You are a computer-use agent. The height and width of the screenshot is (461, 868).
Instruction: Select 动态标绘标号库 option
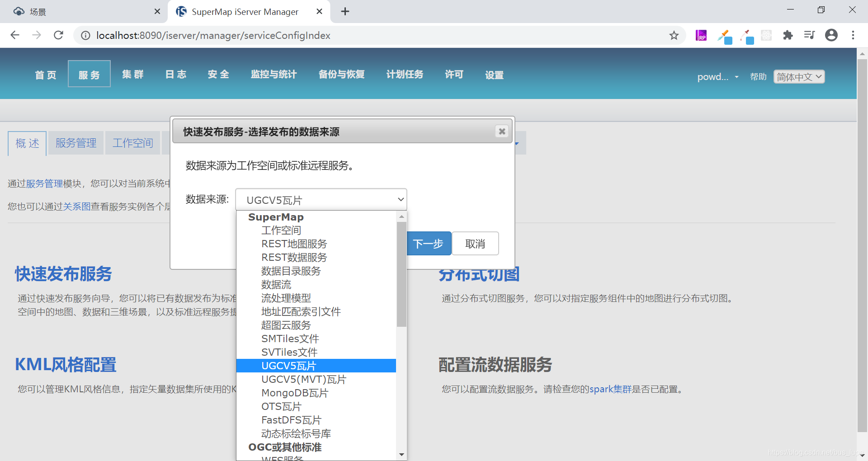(316, 434)
